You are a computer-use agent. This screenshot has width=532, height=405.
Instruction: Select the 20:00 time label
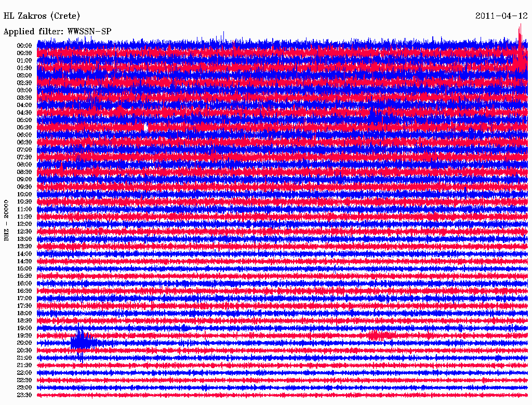click(24, 343)
